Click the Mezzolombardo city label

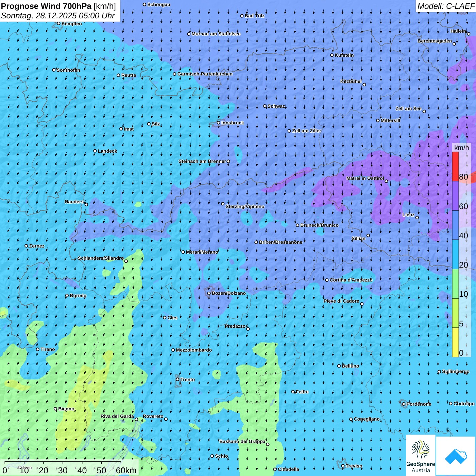[194, 350]
